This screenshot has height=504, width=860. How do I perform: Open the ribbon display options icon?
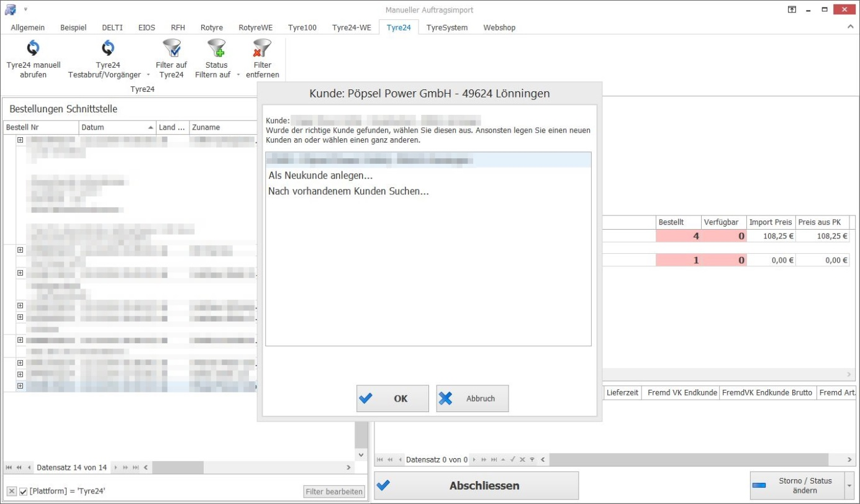(792, 9)
